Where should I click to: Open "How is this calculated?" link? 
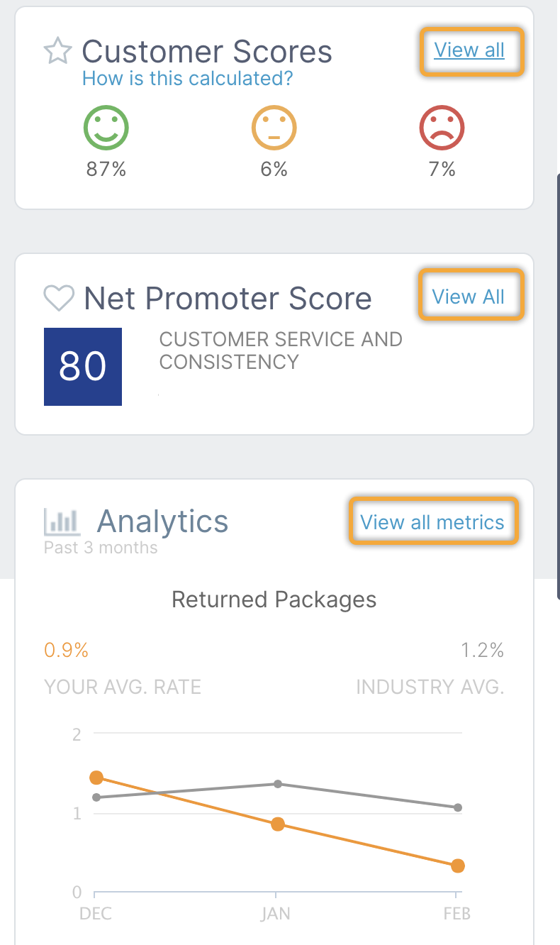(187, 78)
